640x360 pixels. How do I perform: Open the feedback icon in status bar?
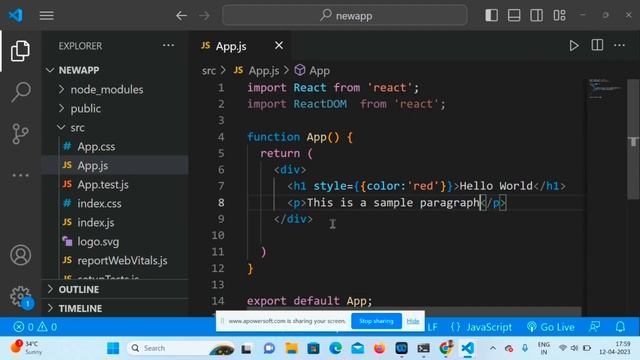tap(595, 327)
